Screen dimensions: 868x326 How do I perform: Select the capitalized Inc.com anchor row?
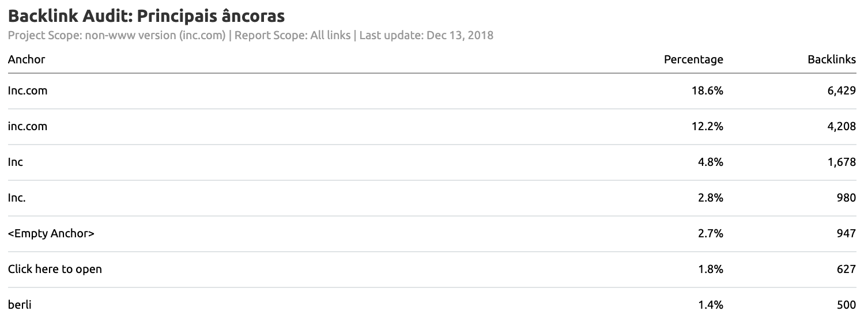coord(28,90)
